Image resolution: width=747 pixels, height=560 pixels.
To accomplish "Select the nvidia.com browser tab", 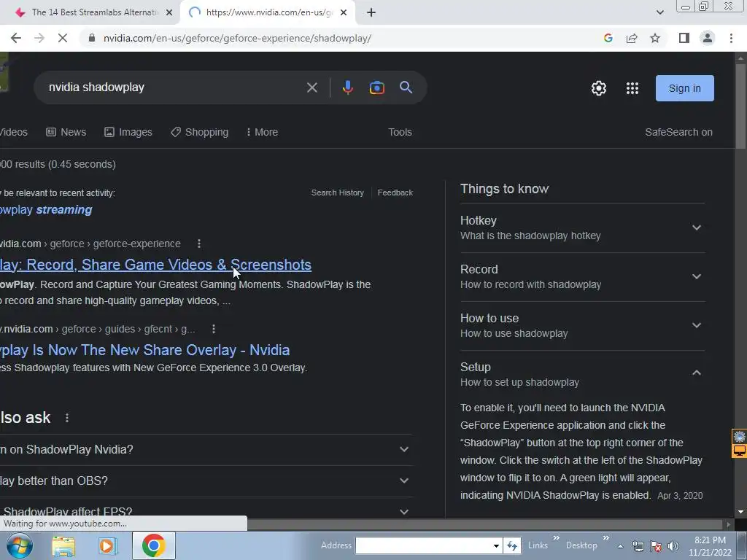I will click(268, 12).
